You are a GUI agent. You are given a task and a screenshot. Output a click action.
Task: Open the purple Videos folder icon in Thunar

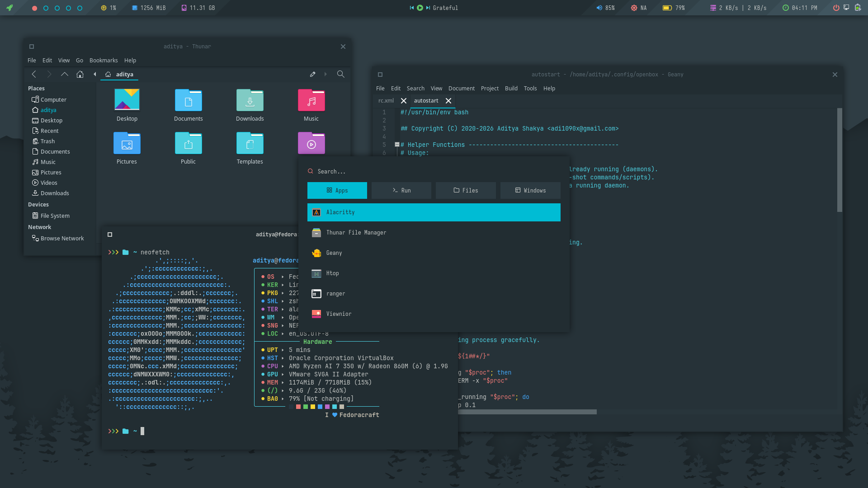coord(311,143)
